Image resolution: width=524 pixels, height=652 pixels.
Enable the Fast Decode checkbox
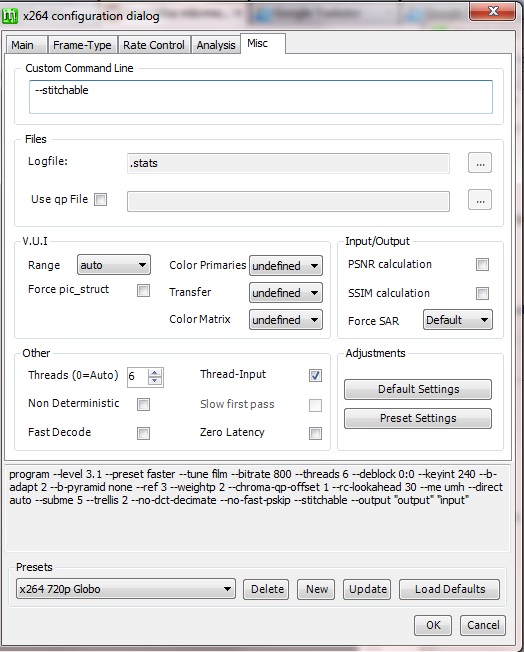point(143,434)
